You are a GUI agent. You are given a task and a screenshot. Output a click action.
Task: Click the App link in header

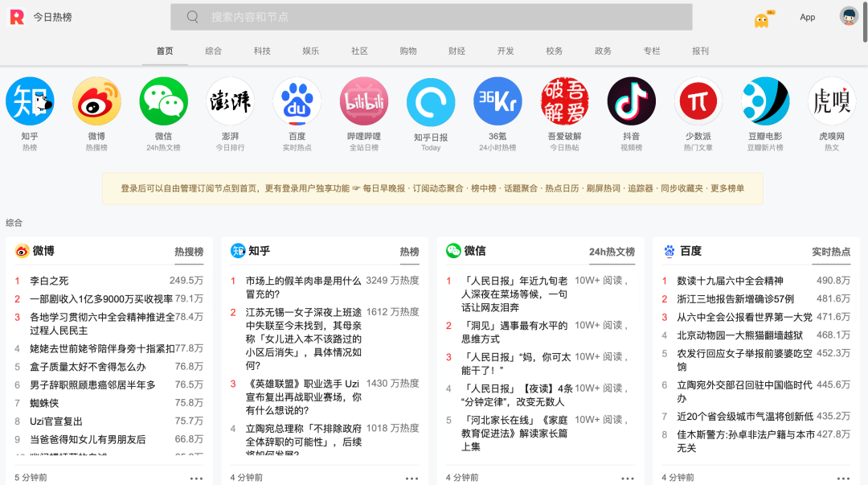pyautogui.click(x=808, y=17)
